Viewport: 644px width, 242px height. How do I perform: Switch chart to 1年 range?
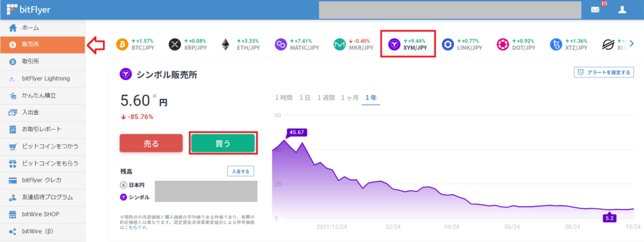click(371, 98)
